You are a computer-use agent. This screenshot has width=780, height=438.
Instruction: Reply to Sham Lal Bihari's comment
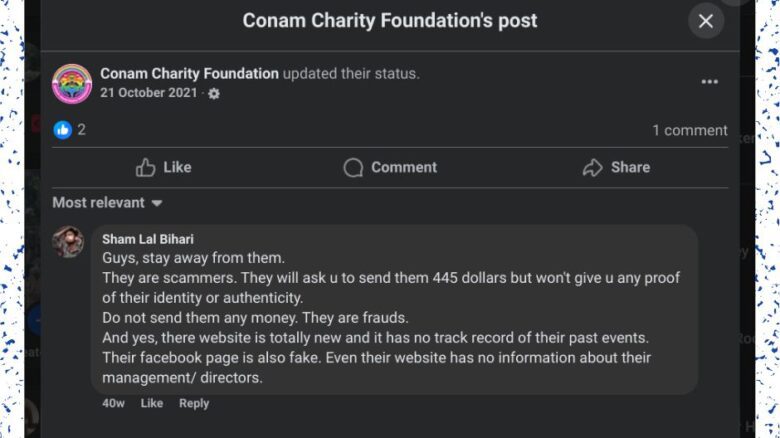click(194, 403)
